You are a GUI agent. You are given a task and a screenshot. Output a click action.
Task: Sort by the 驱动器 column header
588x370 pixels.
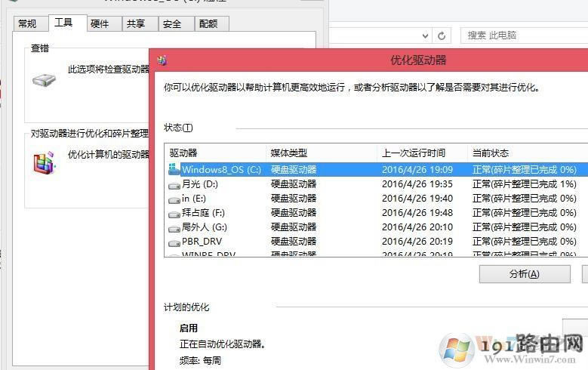pos(215,153)
